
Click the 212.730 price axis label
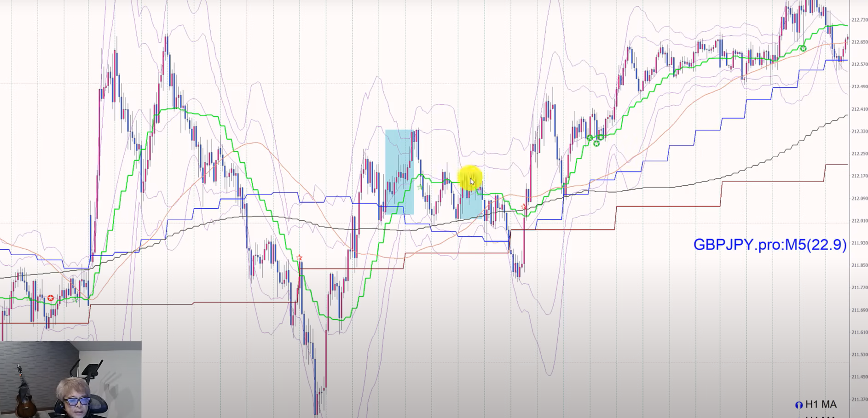click(859, 20)
